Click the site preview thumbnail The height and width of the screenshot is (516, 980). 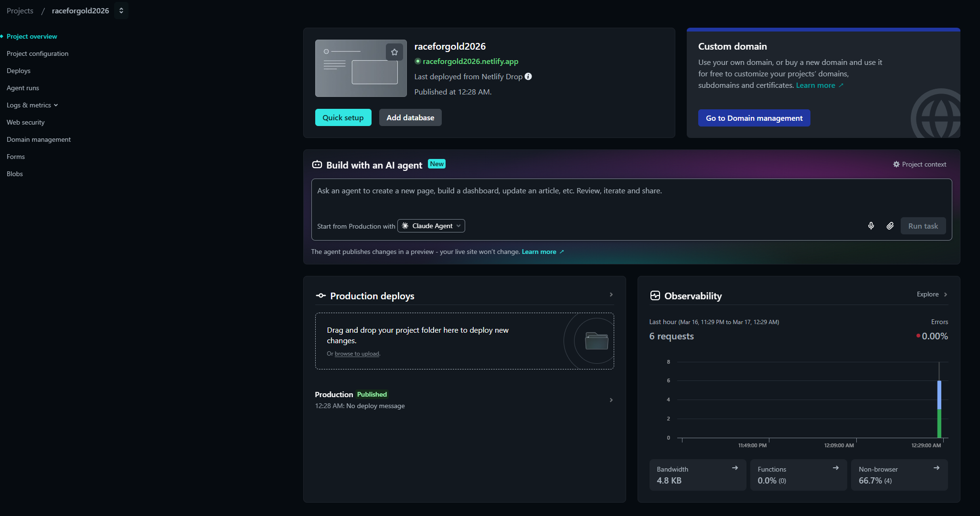click(x=361, y=68)
